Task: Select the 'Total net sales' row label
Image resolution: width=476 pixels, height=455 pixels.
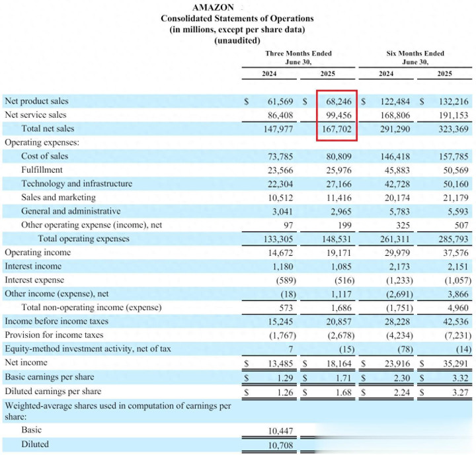Action: tap(48, 128)
